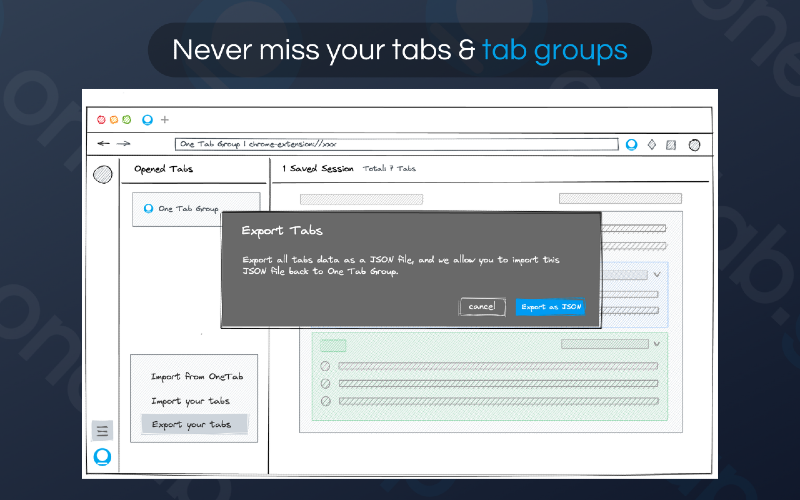This screenshot has height=500, width=800.
Task: Cancel the Export Tabs dialog
Action: [x=482, y=307]
